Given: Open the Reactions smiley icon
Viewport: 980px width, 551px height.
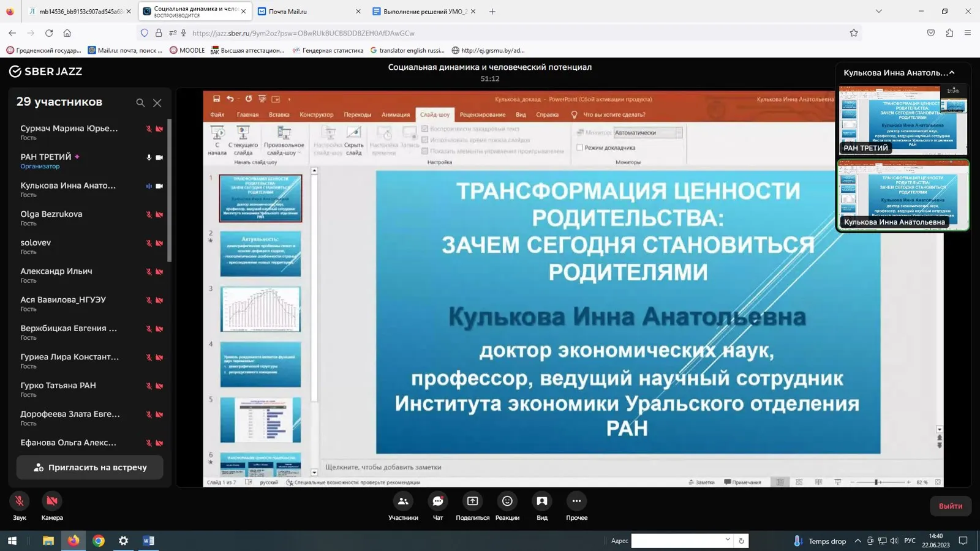Looking at the screenshot, I should click(507, 501).
